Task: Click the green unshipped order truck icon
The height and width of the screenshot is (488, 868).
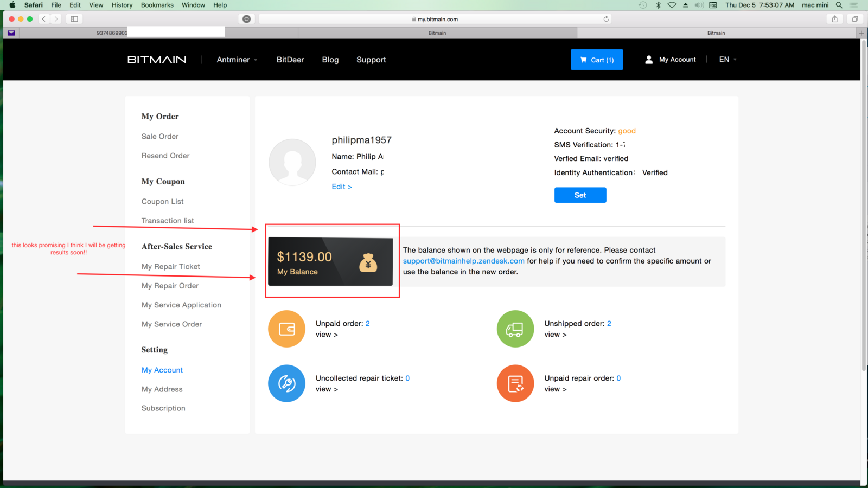Action: 515,329
